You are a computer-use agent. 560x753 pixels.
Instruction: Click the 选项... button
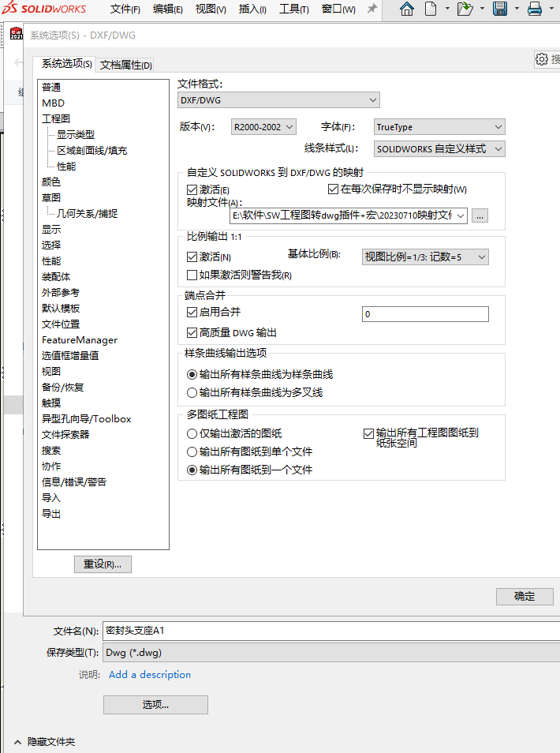pos(155,705)
